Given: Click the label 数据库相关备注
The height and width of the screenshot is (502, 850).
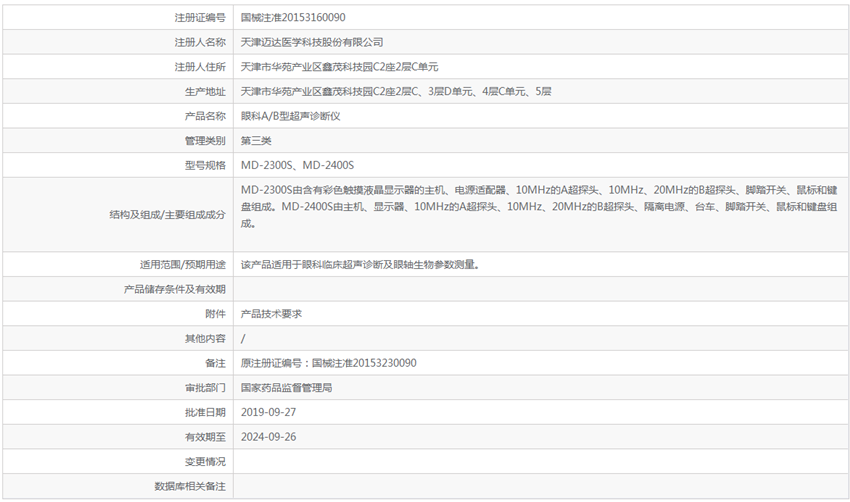Looking at the screenshot, I should click(190, 487).
